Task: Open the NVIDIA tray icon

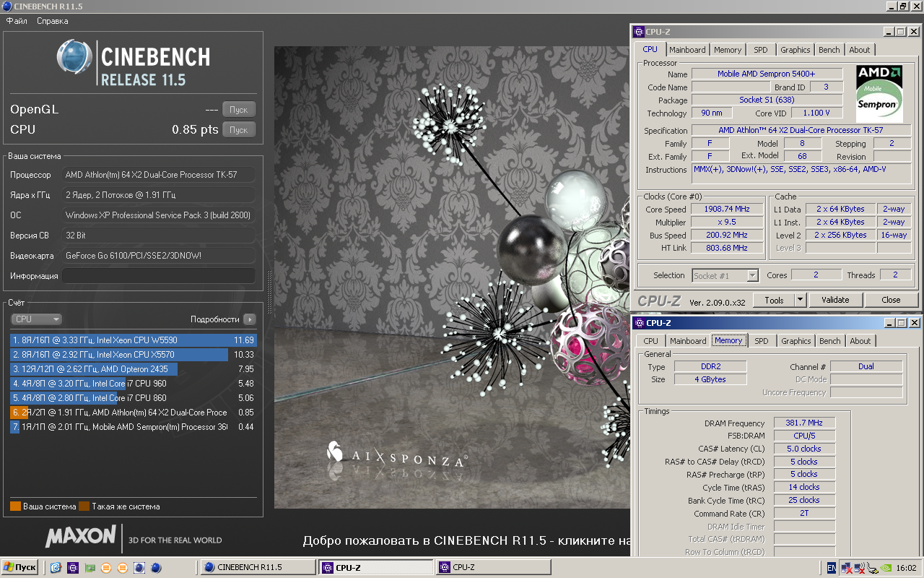Action: coord(887,569)
